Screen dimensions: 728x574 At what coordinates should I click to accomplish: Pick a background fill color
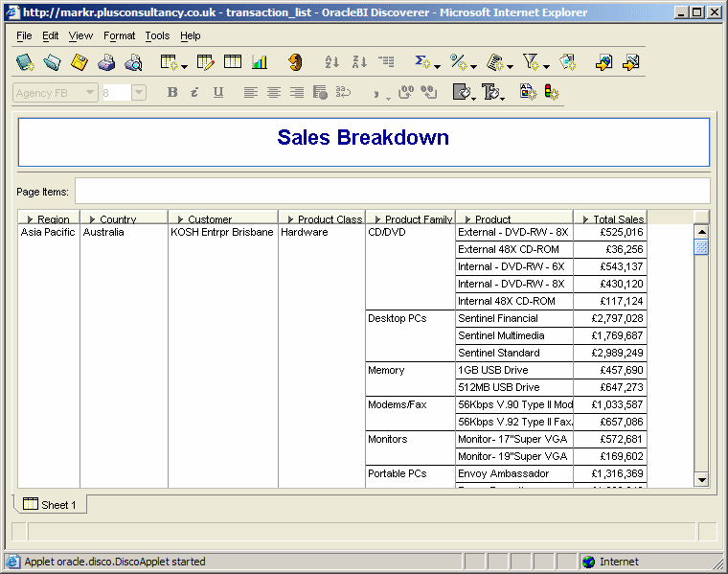point(464,92)
